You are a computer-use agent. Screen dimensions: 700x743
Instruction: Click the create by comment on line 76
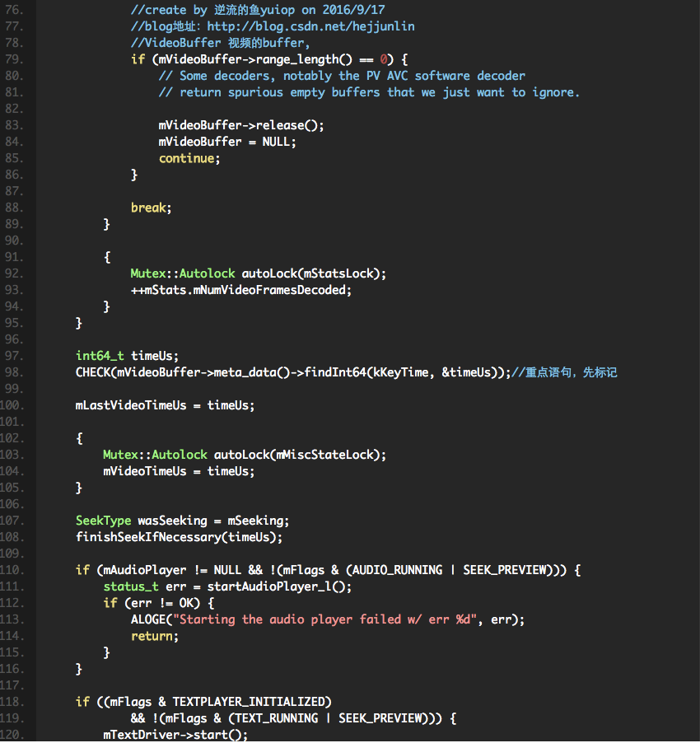tap(258, 10)
